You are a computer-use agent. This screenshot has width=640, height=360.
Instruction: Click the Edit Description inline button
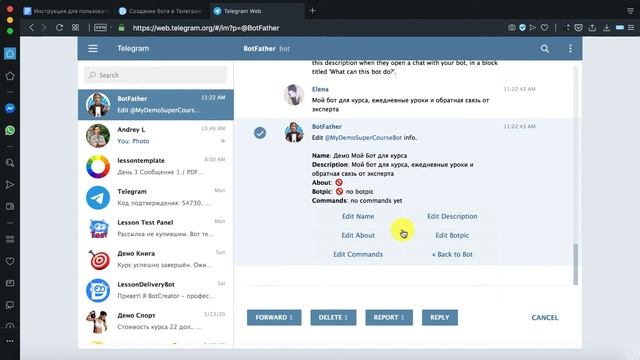coord(452,216)
